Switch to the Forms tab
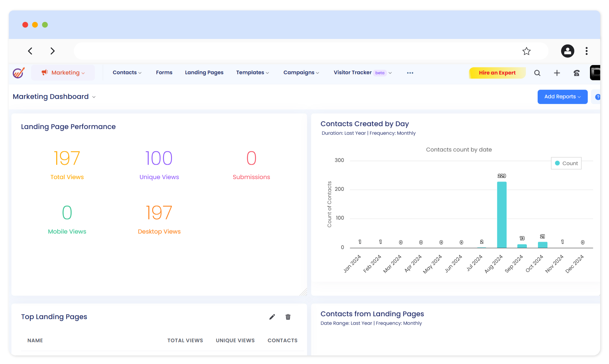The height and width of the screenshot is (364, 609). 164,73
